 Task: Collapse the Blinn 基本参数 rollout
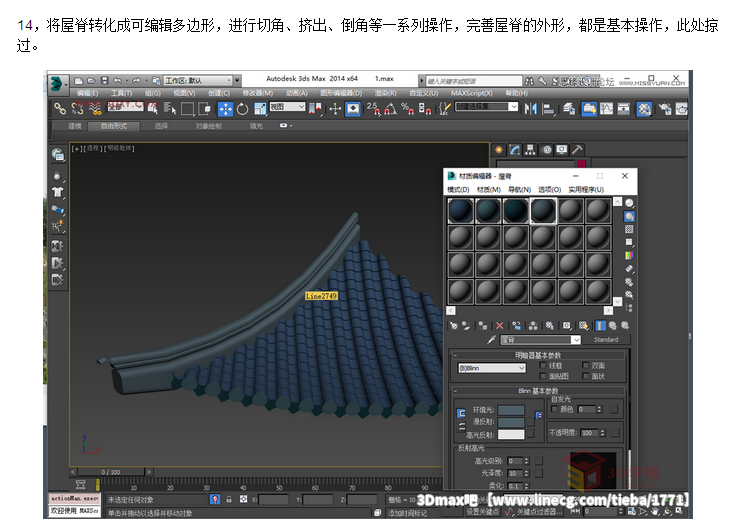coord(538,391)
